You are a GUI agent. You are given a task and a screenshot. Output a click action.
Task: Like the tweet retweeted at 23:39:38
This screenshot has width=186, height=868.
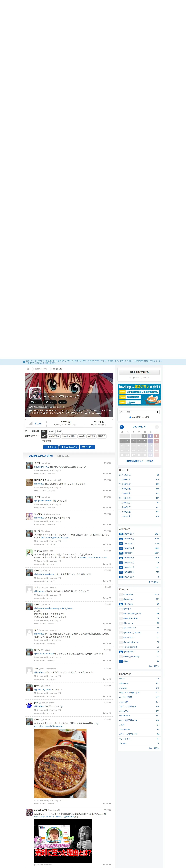coord(110,545)
